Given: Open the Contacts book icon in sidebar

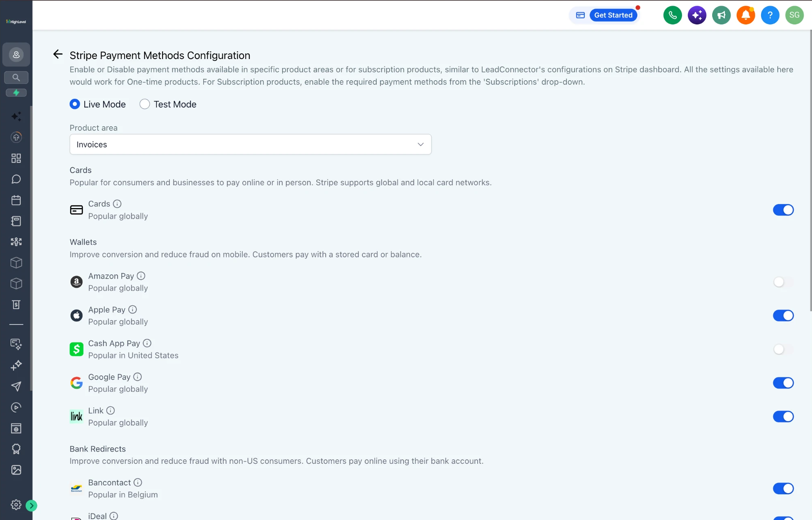Looking at the screenshot, I should [16, 221].
